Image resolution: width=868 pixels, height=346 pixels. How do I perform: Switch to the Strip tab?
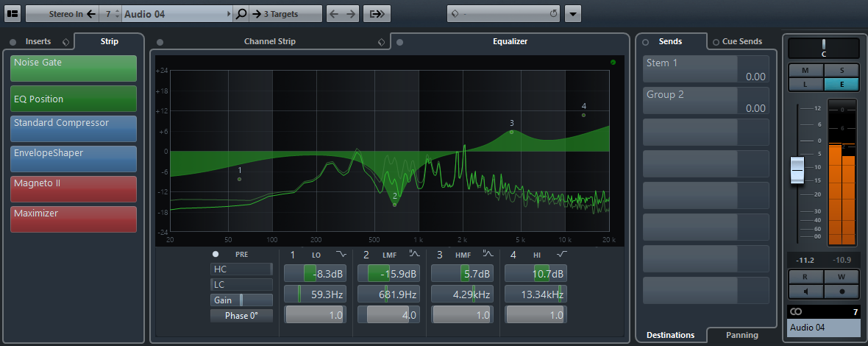[x=109, y=41]
